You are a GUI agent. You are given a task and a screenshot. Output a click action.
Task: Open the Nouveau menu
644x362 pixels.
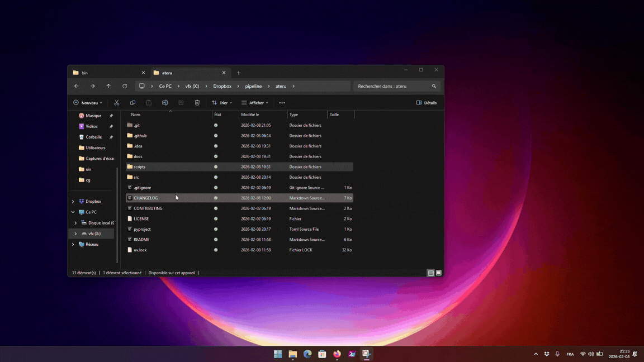tap(87, 102)
